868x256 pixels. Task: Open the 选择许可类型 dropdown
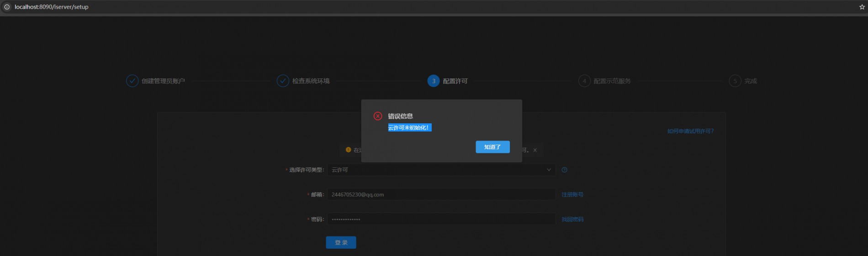click(439, 170)
